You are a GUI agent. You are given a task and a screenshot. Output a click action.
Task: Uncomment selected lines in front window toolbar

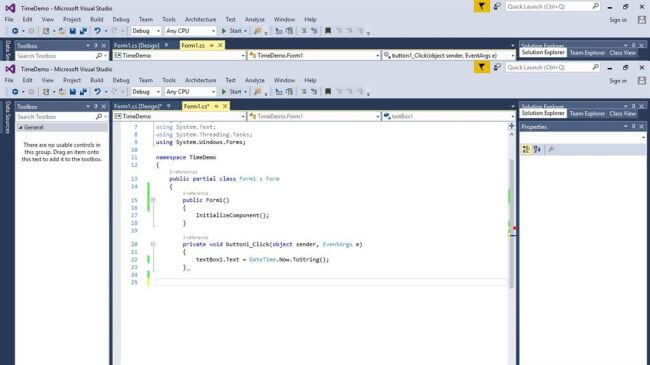(314, 92)
